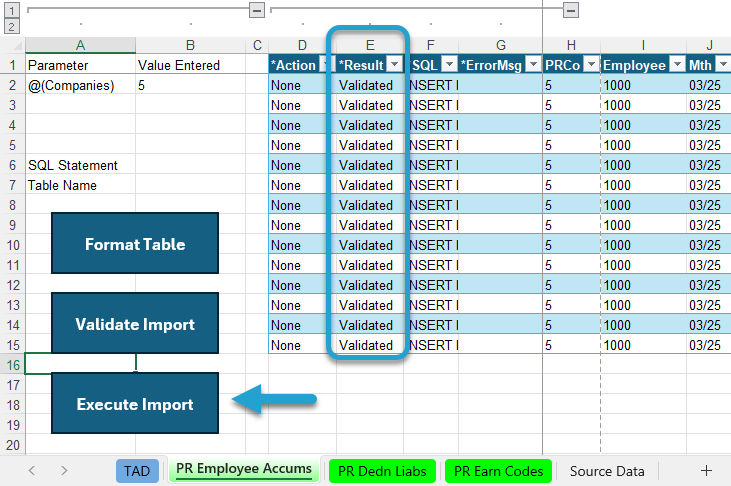This screenshot has width=731, height=486.
Task: Open the *ErrorMsg column filter dropdown
Action: click(533, 64)
